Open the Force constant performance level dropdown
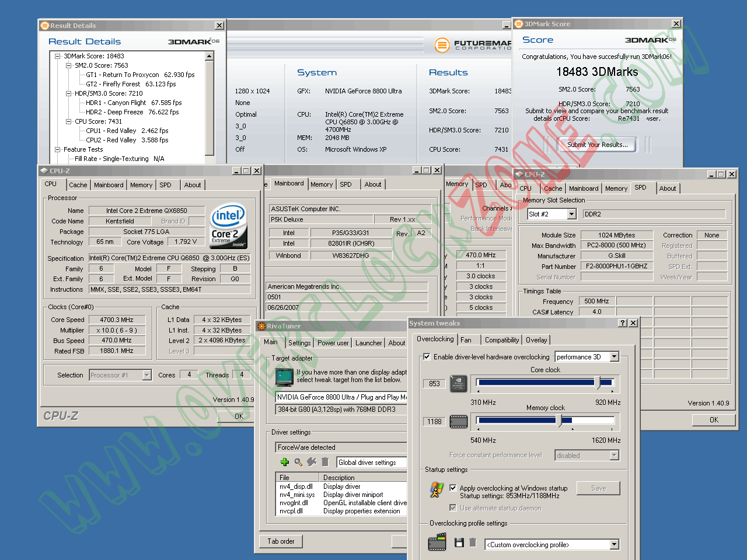 coord(615,455)
